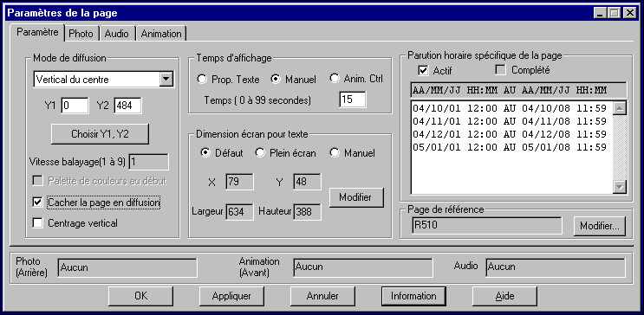
Task: Click the Y1 input field
Action: [75, 106]
